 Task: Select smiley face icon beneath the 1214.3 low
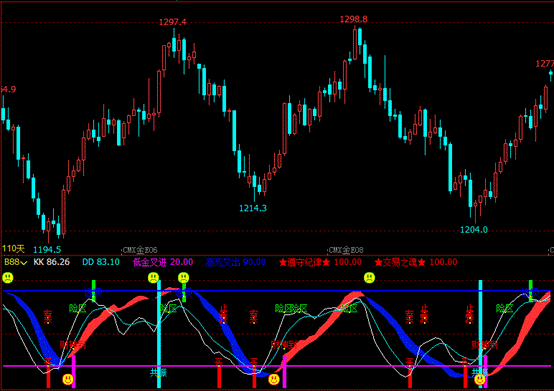[x=273, y=380]
